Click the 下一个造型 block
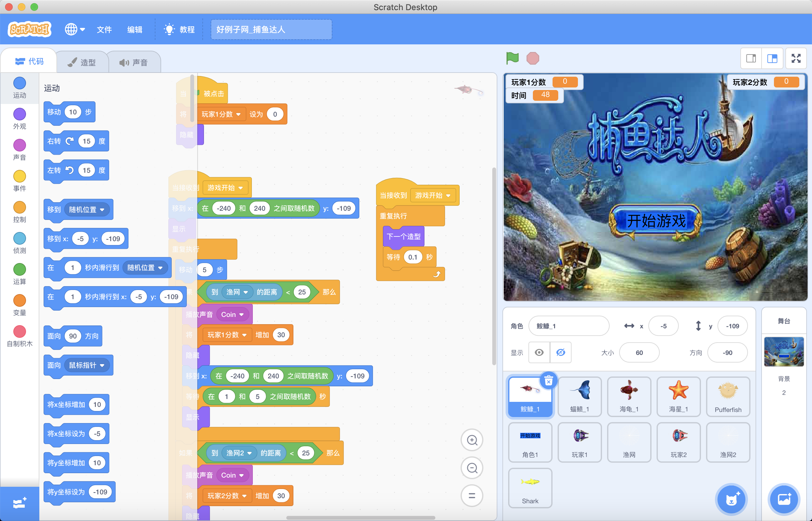This screenshot has width=812, height=521. [403, 236]
